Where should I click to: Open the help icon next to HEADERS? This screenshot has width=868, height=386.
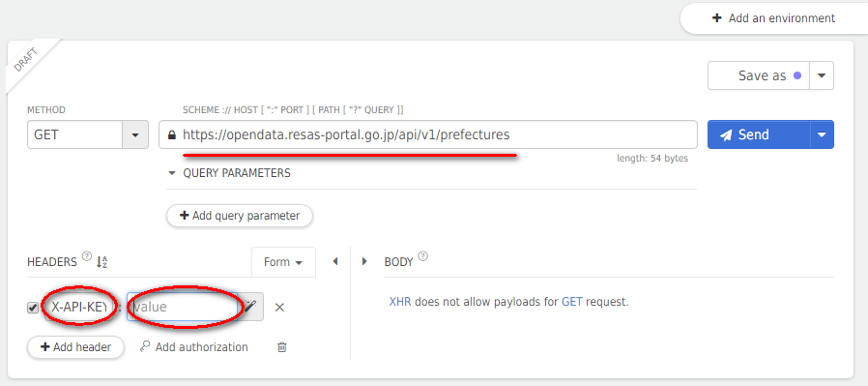coord(86,255)
